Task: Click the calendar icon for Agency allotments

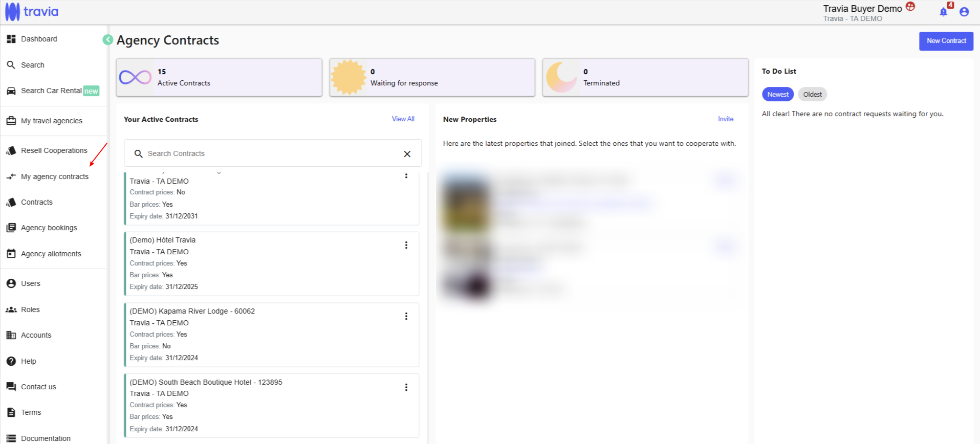Action: coord(11,254)
